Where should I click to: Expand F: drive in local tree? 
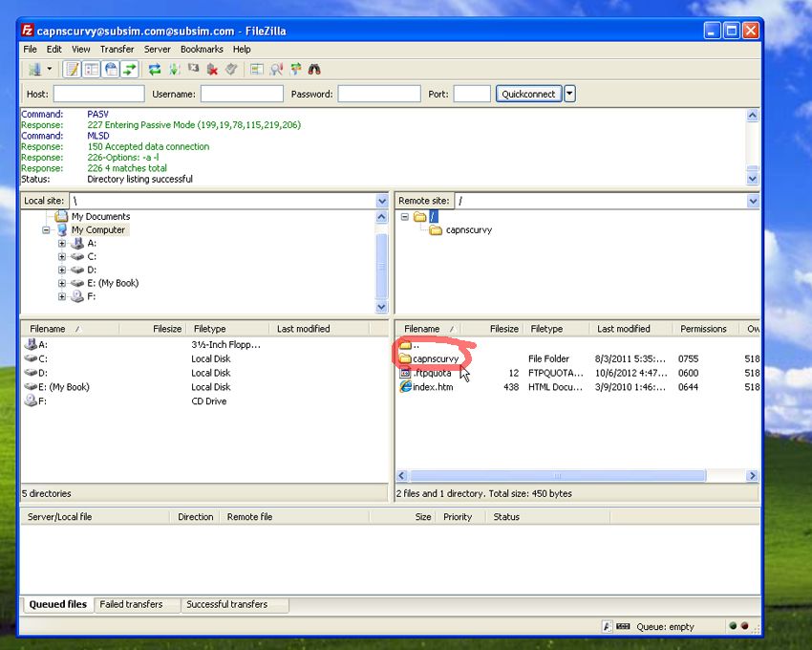click(x=62, y=296)
